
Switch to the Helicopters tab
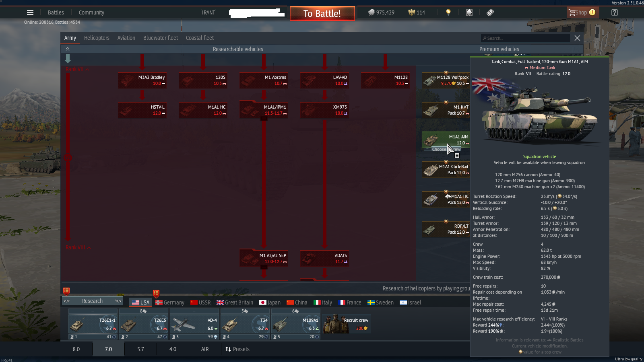97,38
